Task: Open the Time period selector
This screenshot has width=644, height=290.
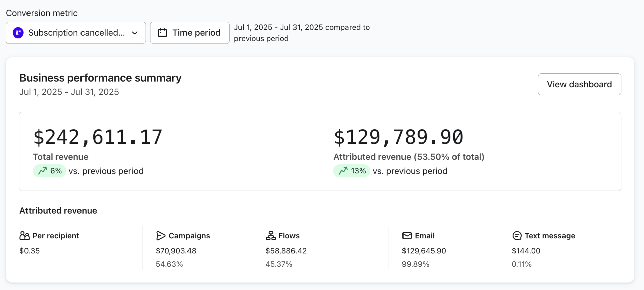Action: 190,33
